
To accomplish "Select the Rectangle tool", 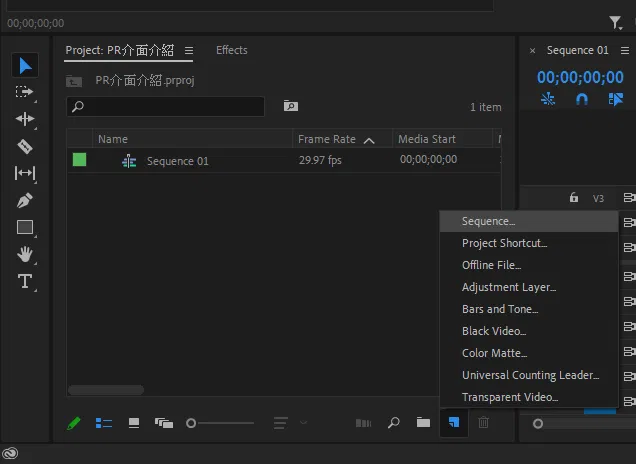I will click(25, 227).
